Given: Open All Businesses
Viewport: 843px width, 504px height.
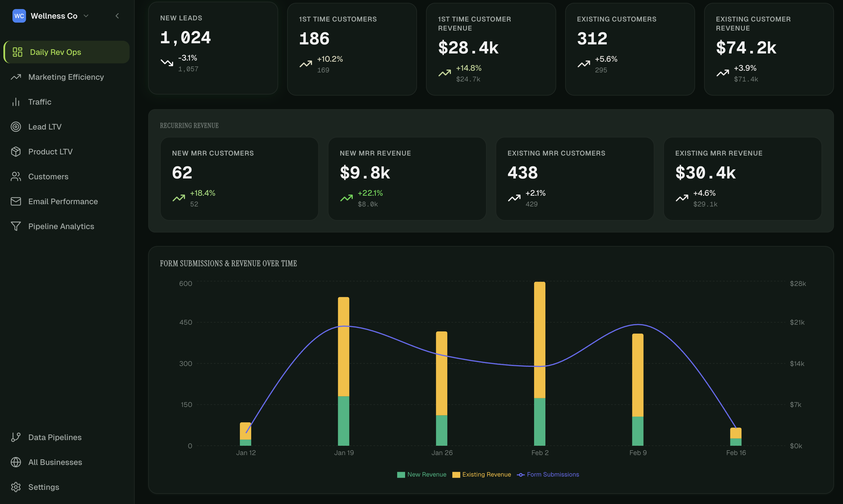Looking at the screenshot, I should pyautogui.click(x=66, y=462).
